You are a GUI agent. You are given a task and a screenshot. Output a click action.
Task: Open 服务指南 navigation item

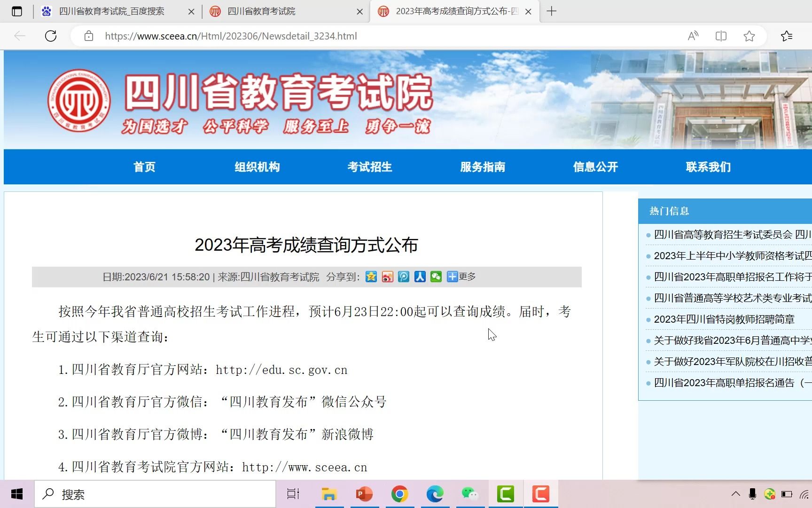pyautogui.click(x=483, y=167)
